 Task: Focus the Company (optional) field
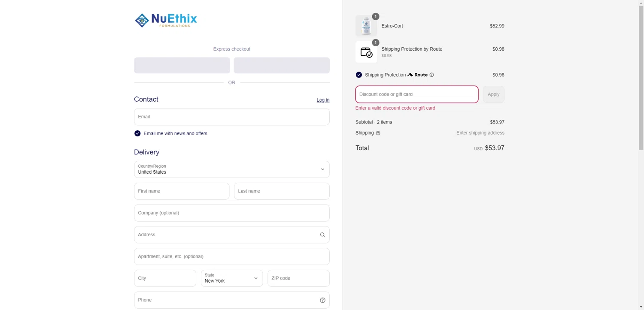pos(232,213)
